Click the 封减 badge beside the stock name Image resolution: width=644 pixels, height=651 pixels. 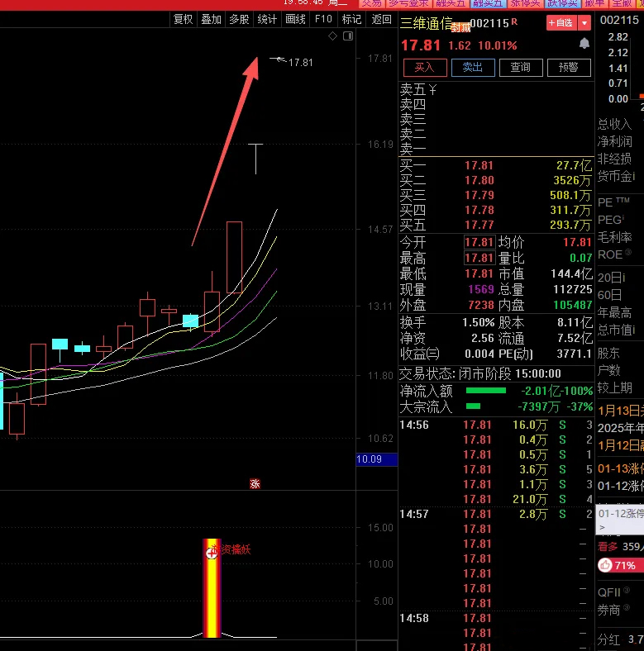[460, 28]
